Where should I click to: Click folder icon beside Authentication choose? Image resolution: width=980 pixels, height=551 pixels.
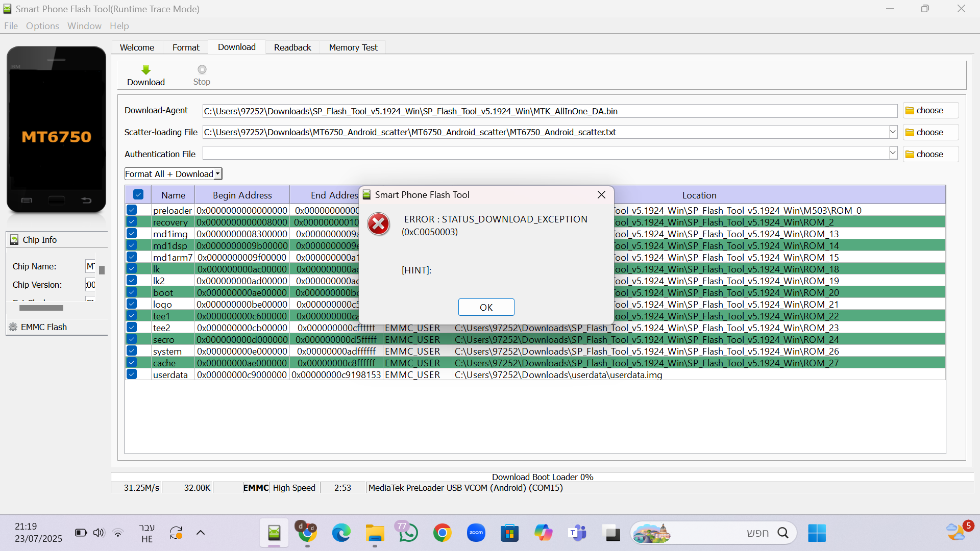pyautogui.click(x=910, y=155)
